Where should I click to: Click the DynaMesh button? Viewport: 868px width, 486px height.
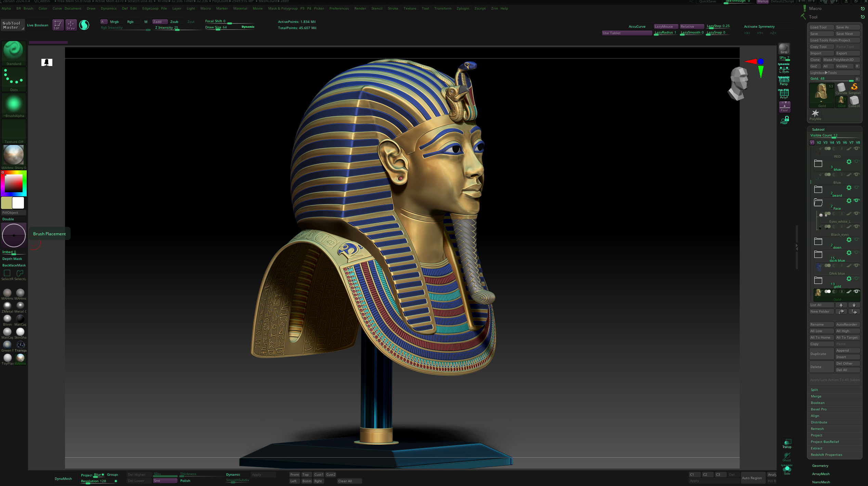point(63,478)
